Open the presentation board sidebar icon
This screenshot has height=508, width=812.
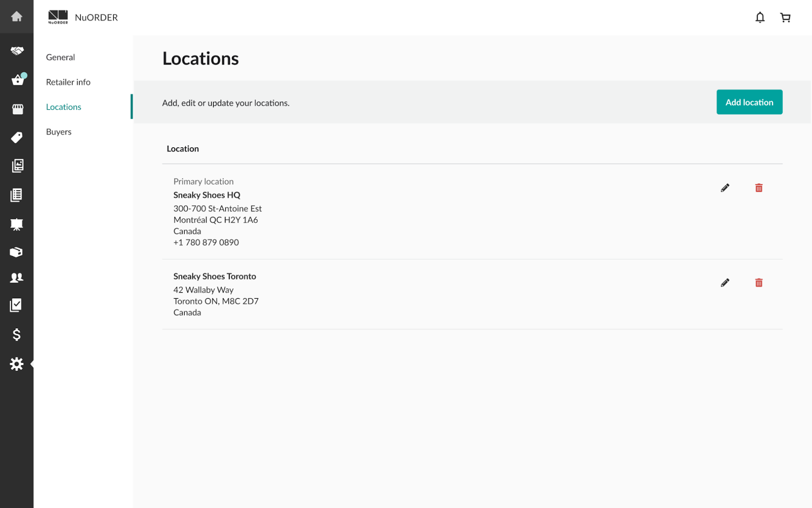(x=17, y=225)
